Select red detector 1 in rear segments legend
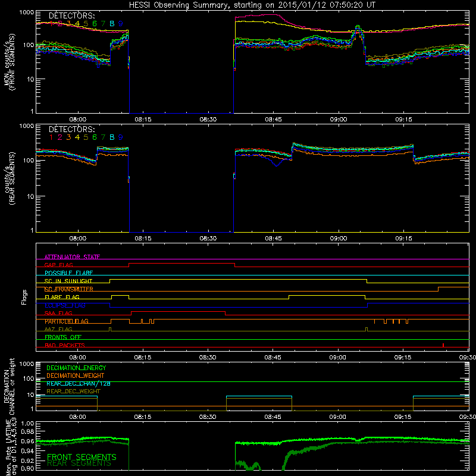Viewport: 476px width, 476px height. [51, 137]
